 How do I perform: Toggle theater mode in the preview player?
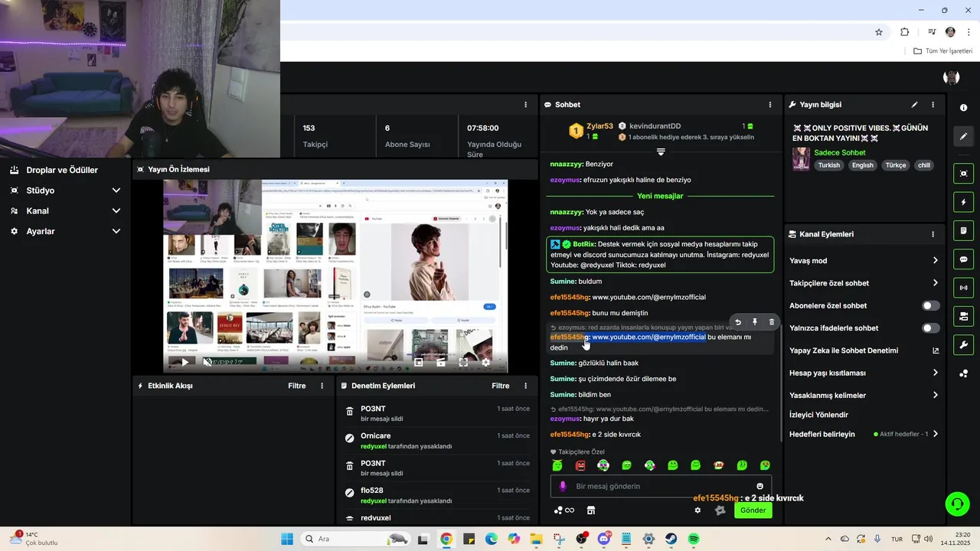tap(441, 362)
